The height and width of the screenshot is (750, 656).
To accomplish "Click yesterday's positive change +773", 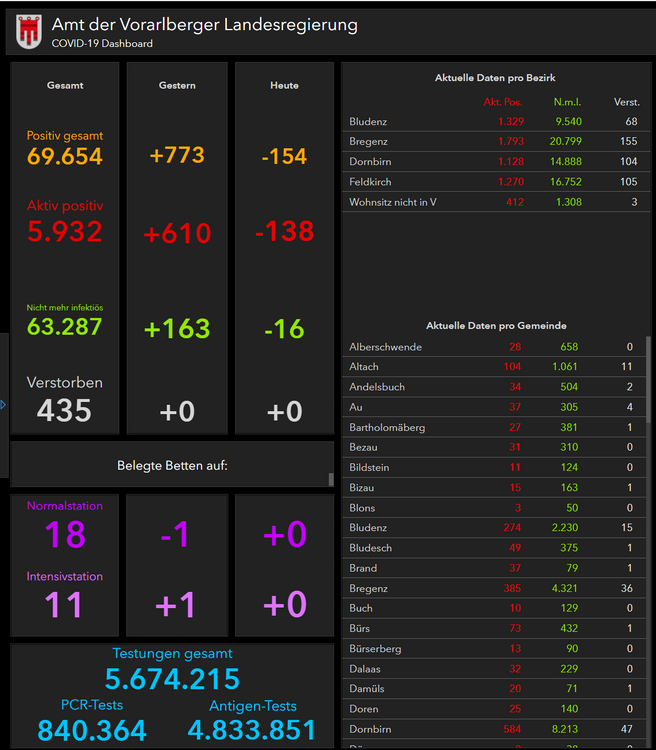I will [x=177, y=155].
